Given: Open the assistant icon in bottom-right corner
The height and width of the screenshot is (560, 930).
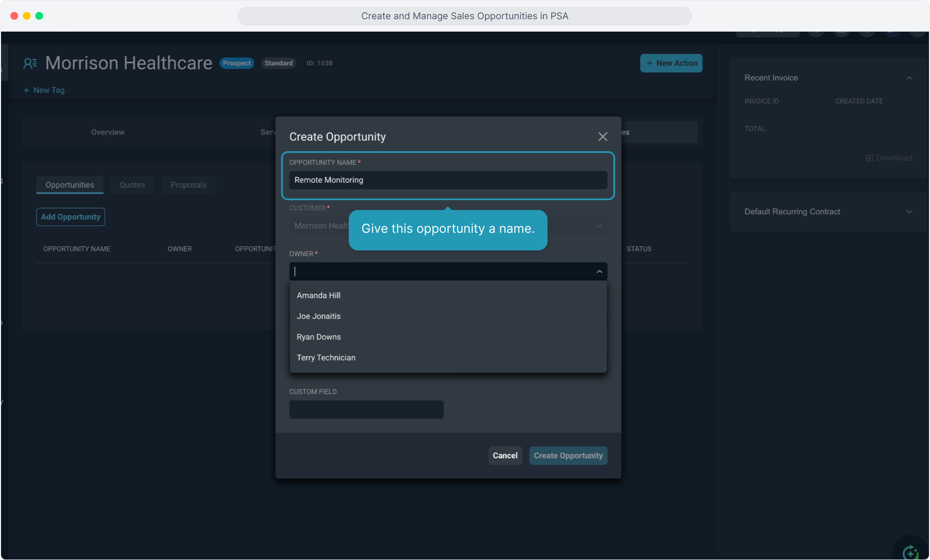Looking at the screenshot, I should tap(910, 552).
